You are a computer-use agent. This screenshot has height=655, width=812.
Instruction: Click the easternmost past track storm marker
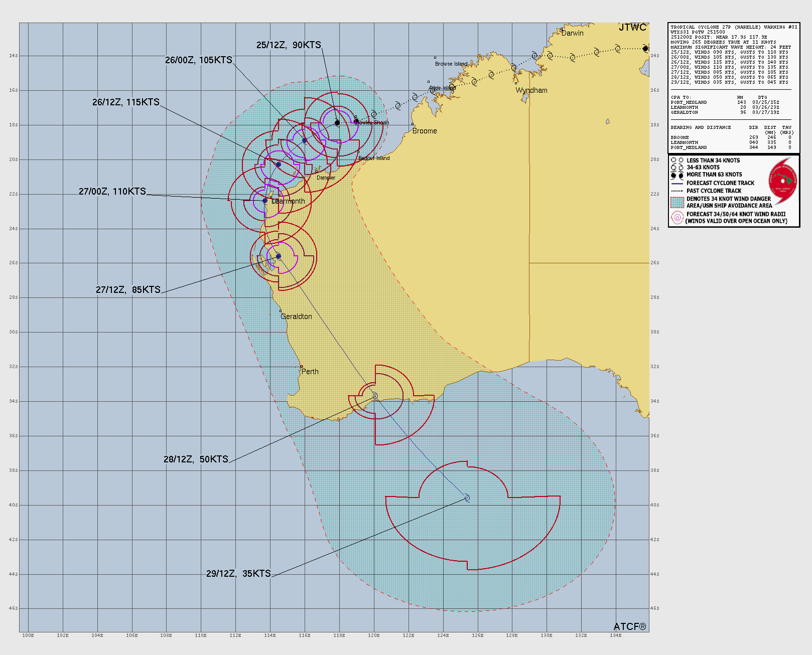(645, 49)
